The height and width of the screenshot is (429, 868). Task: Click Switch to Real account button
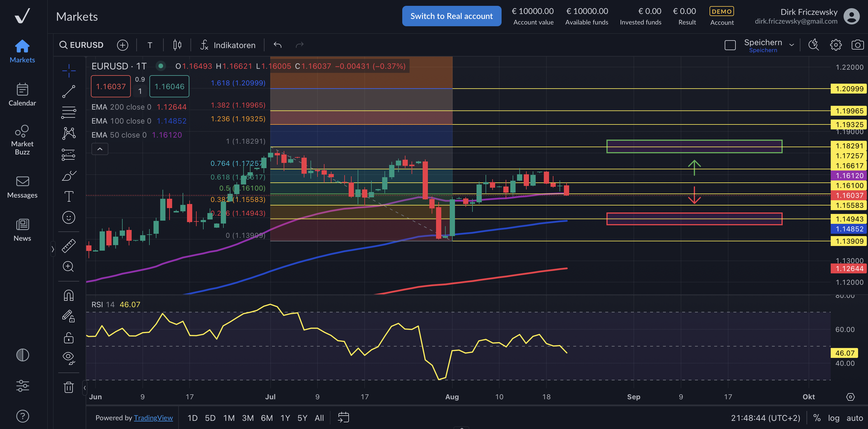coord(451,16)
